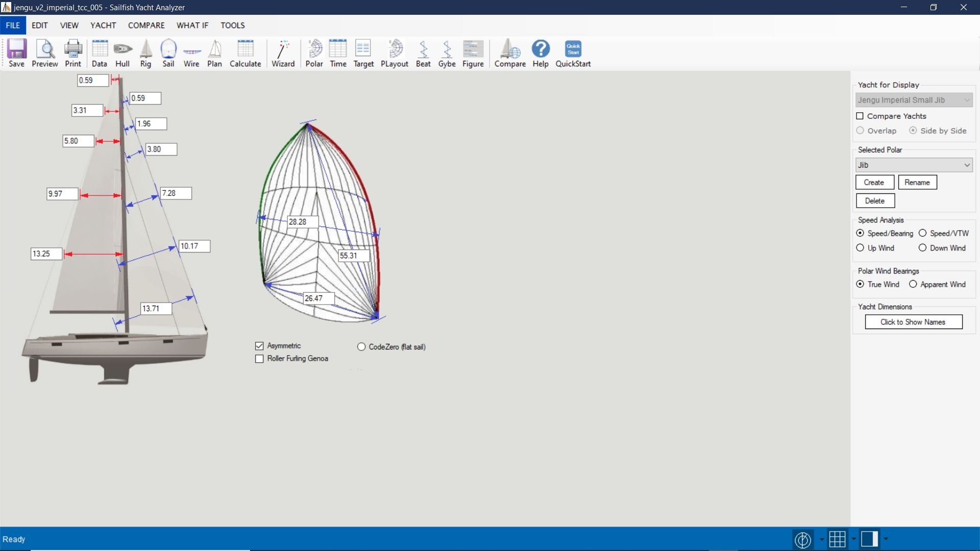Screen dimensions: 980x551
Task: Uncheck the Asymmetric checkbox
Action: (259, 346)
